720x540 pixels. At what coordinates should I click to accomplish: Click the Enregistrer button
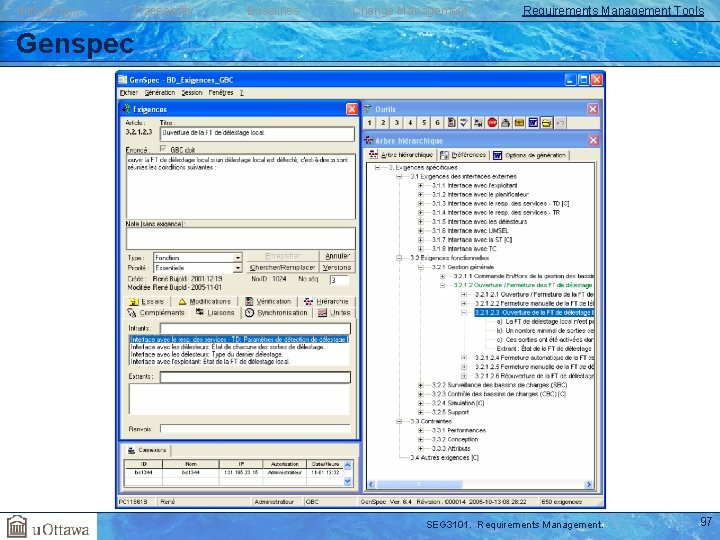282,256
